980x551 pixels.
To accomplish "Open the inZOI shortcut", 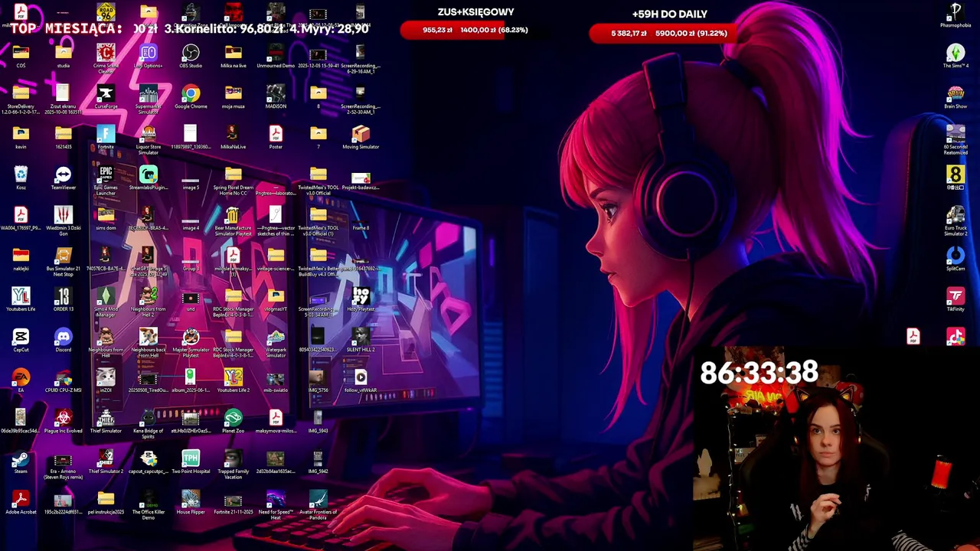I will click(x=106, y=380).
